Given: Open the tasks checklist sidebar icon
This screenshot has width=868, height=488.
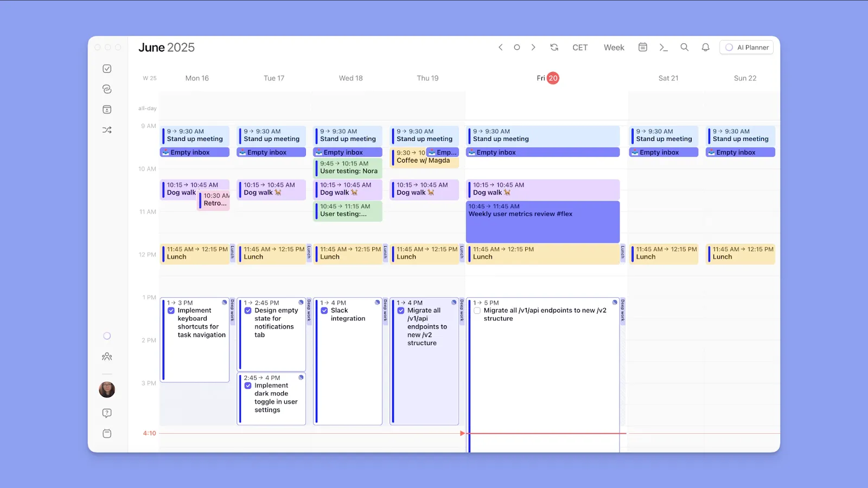Looking at the screenshot, I should [x=107, y=68].
